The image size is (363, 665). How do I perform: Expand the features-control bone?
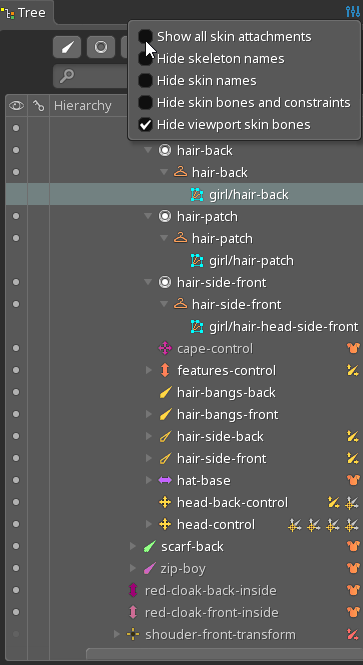coord(148,371)
